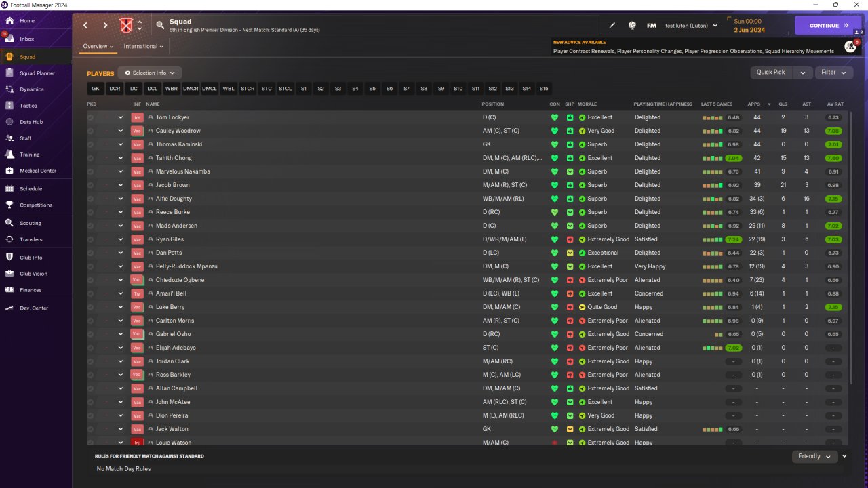Open the Friendly rules dropdown
This screenshot has height=488, width=868.
[814, 456]
